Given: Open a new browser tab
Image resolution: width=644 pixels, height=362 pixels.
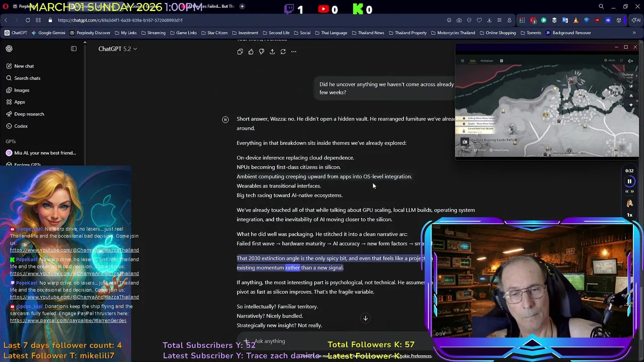Looking at the screenshot, I should [242, 7].
